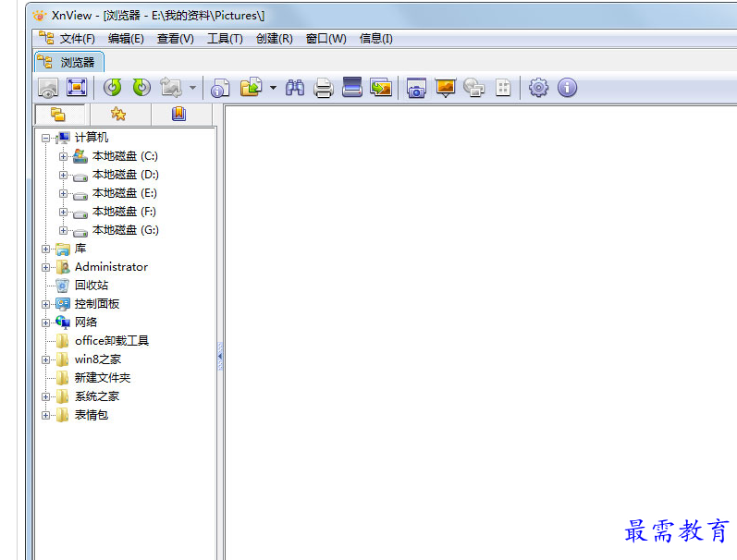Click the Contact sheet icon
The width and height of the screenshot is (737, 560).
503,88
